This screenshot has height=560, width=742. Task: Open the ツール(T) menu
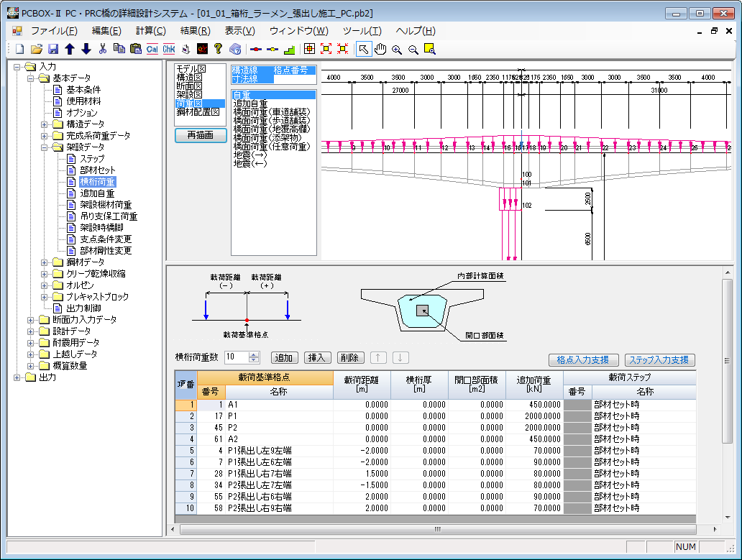click(362, 31)
